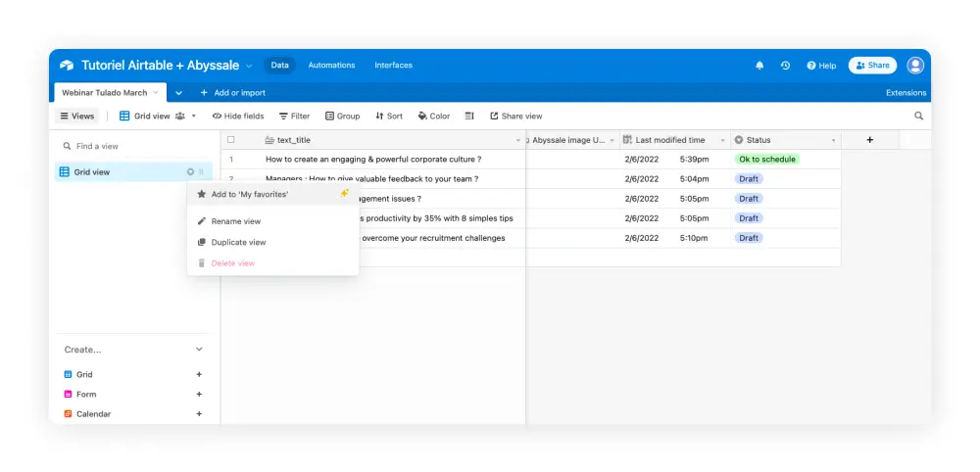This screenshot has width=980, height=472.
Task: Click the Grid view options circle icon
Action: [191, 171]
